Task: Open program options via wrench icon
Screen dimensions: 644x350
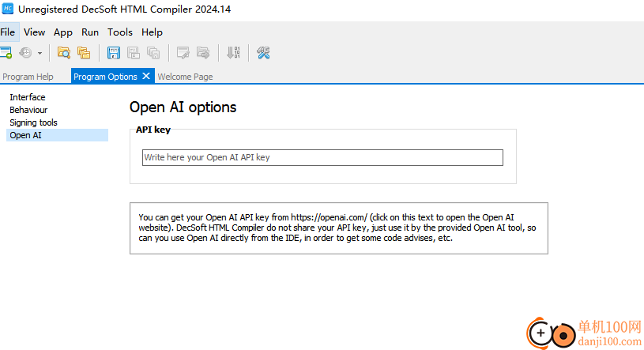Action: [263, 53]
